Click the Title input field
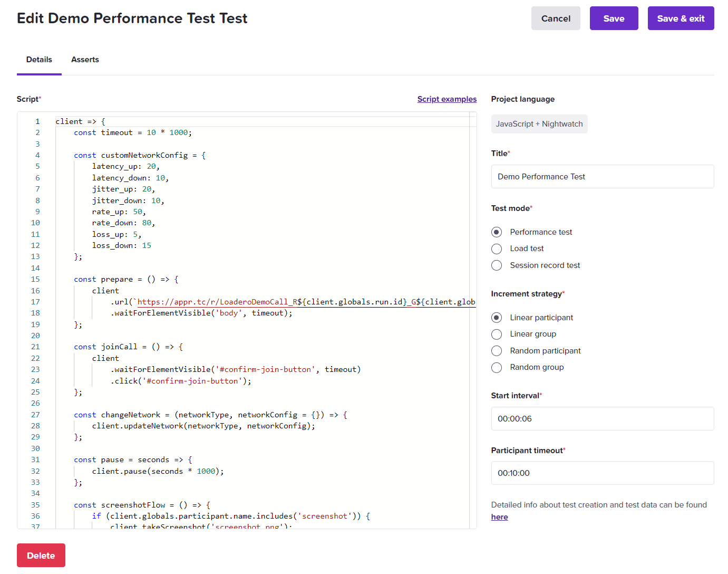The height and width of the screenshot is (574, 728). tap(602, 177)
